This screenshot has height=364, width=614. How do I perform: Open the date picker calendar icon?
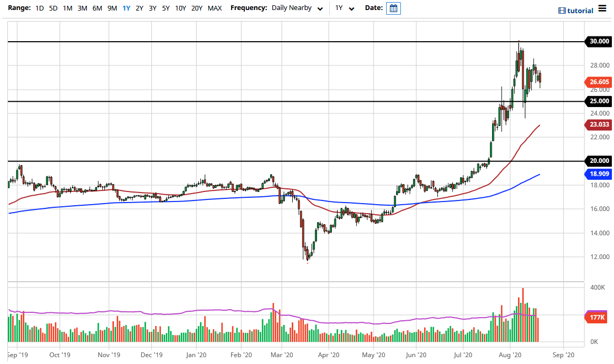click(393, 8)
